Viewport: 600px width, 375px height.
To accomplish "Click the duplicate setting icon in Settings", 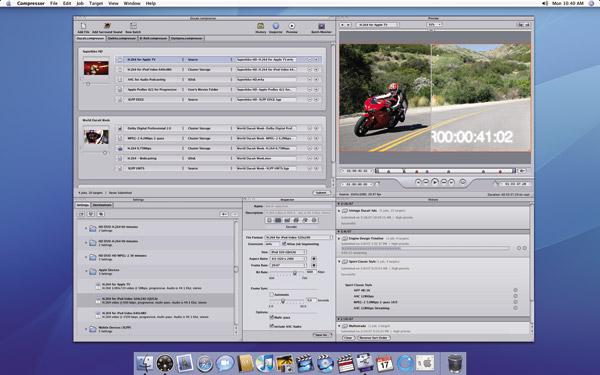I will (91, 214).
